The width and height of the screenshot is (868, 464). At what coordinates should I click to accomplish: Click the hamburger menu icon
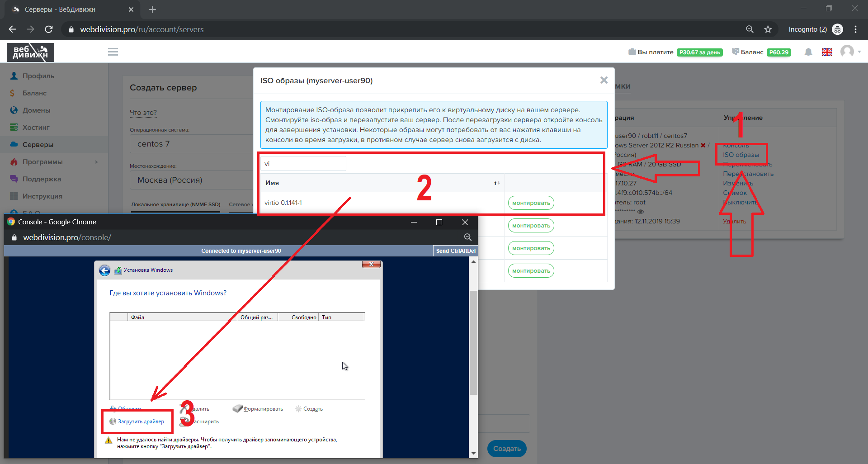[113, 52]
